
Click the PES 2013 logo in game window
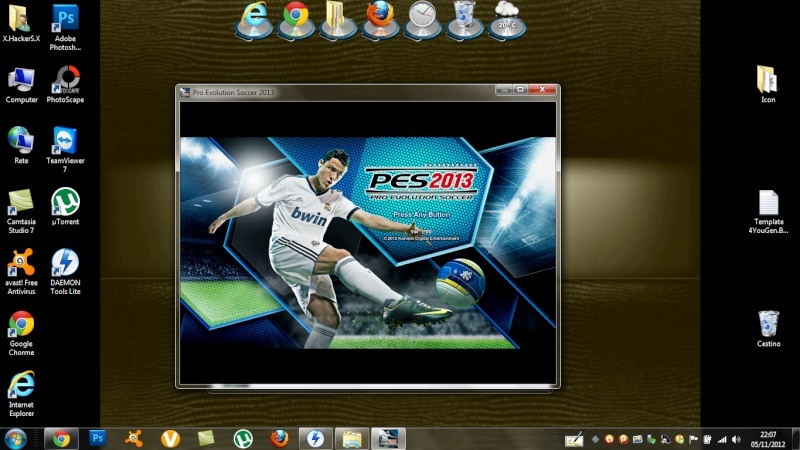(x=421, y=183)
